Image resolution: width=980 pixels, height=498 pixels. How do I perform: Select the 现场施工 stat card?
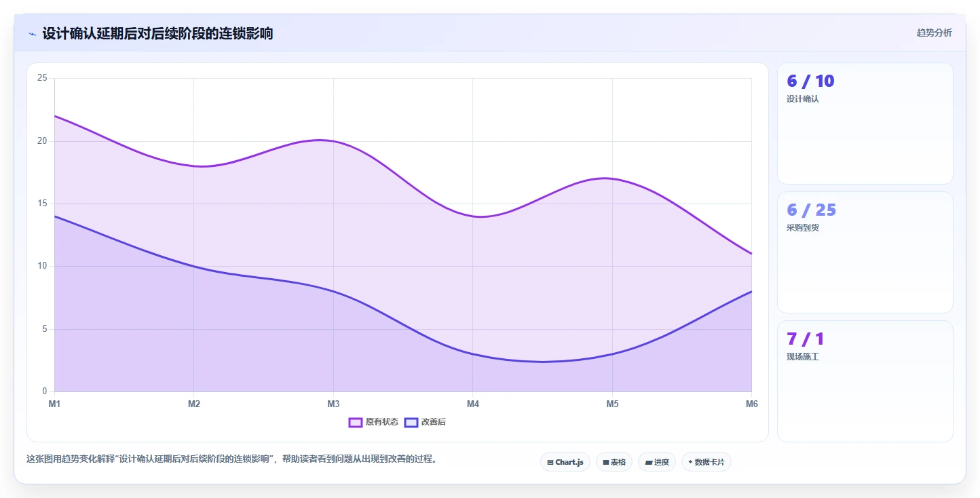point(865,381)
